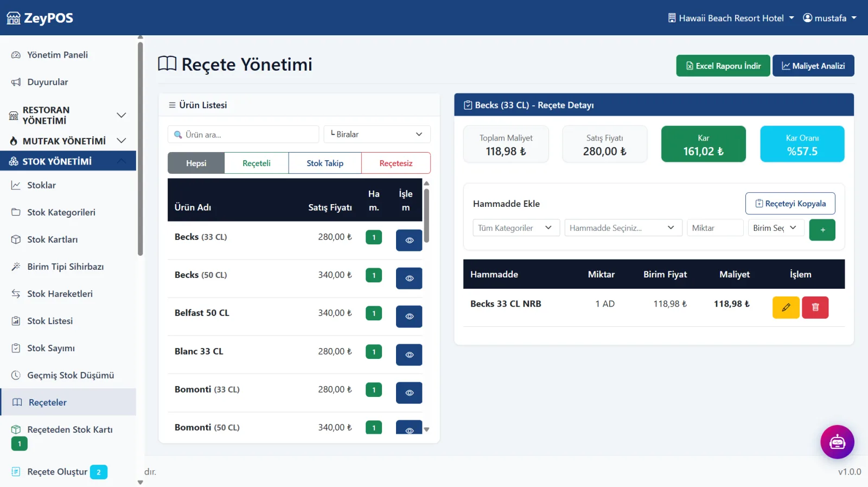Click the Reçete Detayı clipboard icon
Image resolution: width=868 pixels, height=487 pixels.
point(468,105)
